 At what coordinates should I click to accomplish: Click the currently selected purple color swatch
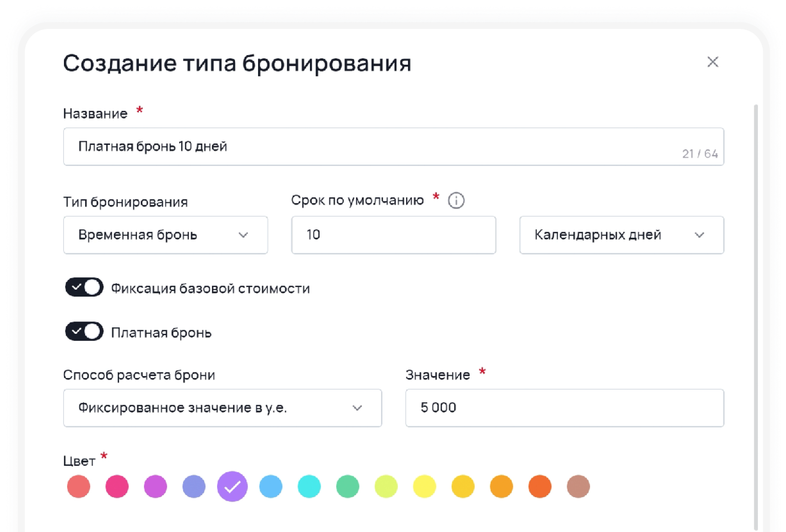233,486
